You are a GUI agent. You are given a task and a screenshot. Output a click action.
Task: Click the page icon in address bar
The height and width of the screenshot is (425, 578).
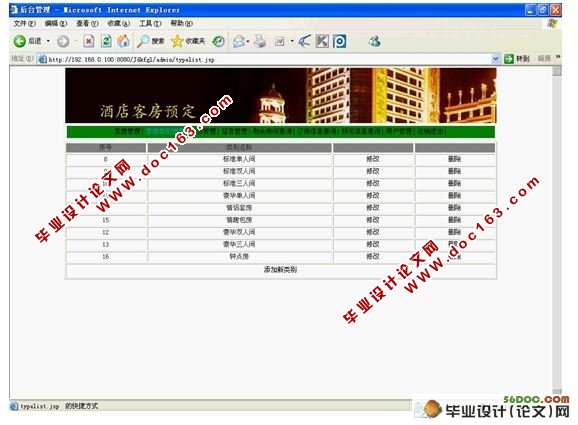(x=42, y=59)
